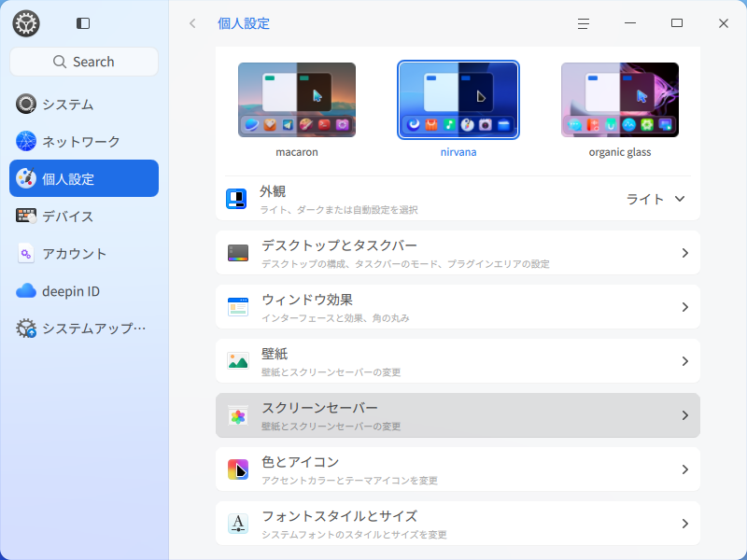Open the 壁紙 settings row
Viewport: 747px width, 560px height.
tap(458, 361)
